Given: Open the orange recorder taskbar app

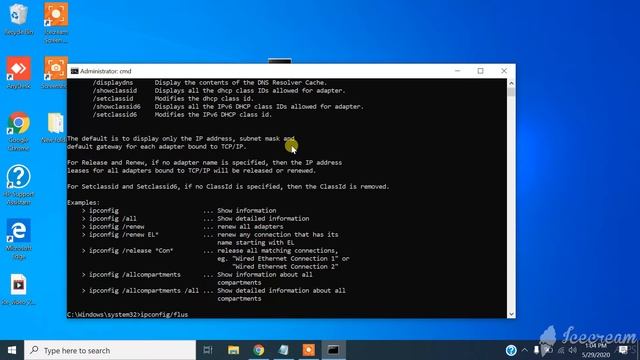Looking at the screenshot, I should click(x=309, y=350).
